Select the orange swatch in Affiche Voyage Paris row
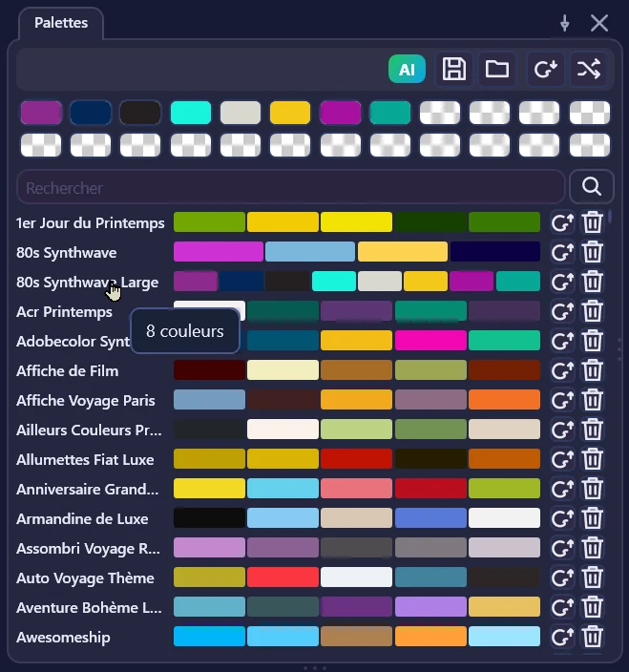The height and width of the screenshot is (672, 629). coord(504,399)
